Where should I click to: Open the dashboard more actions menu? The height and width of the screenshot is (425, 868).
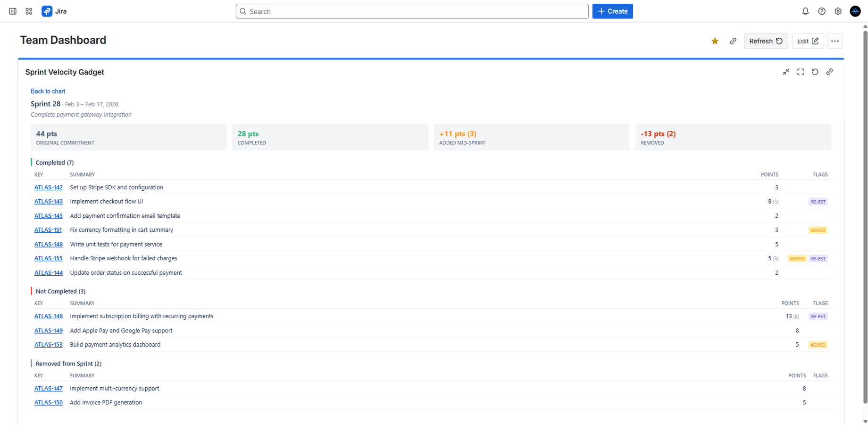tap(835, 41)
